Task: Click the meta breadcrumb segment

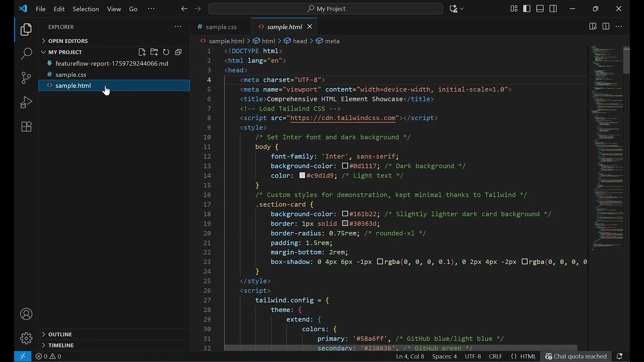Action: point(328,41)
